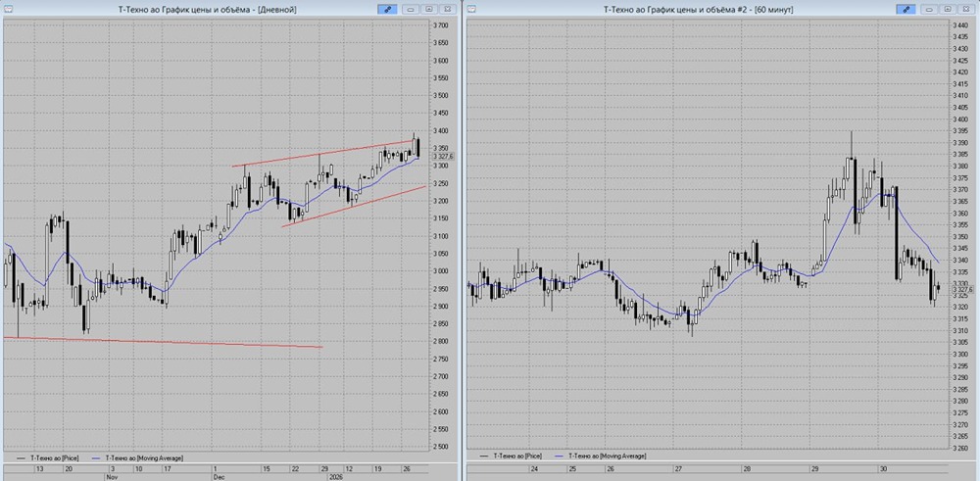This screenshot has width=980, height=481.
Task: Select the lower red channel trendline on the Дневной chart
Action: [x=353, y=206]
